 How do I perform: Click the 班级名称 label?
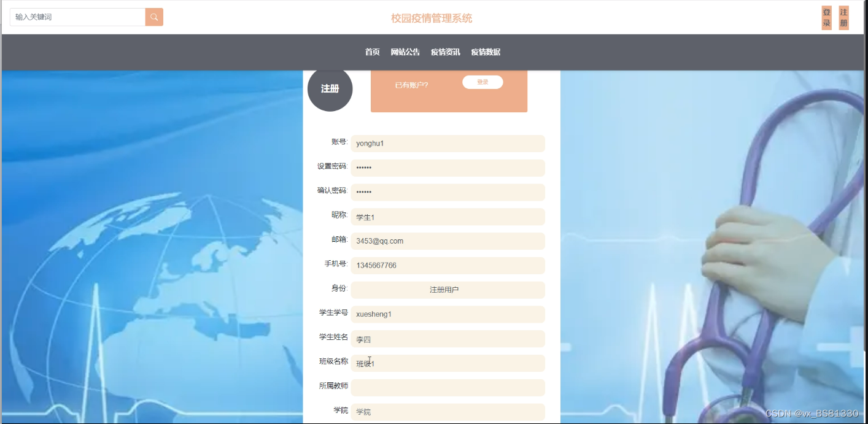click(333, 361)
